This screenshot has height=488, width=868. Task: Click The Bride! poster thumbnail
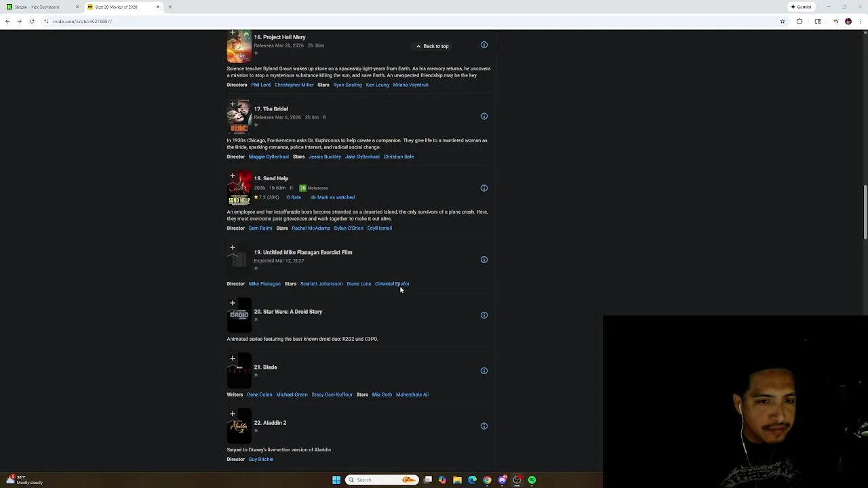pos(239,117)
